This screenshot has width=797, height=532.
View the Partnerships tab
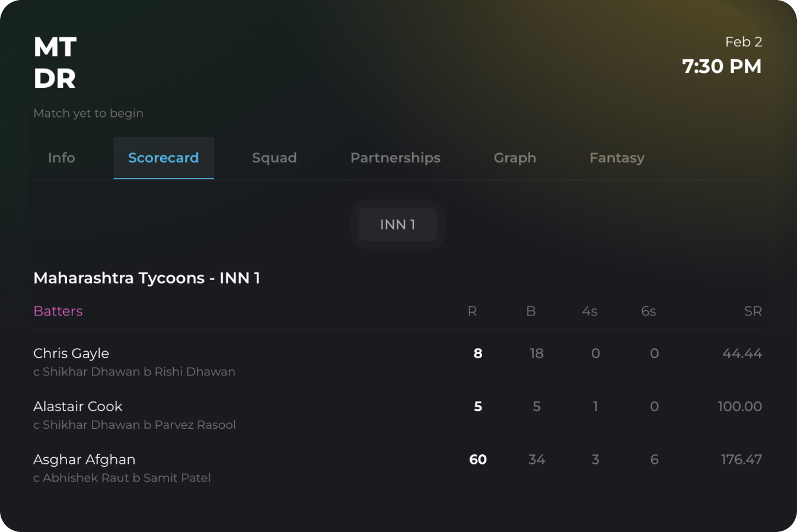[396, 158]
